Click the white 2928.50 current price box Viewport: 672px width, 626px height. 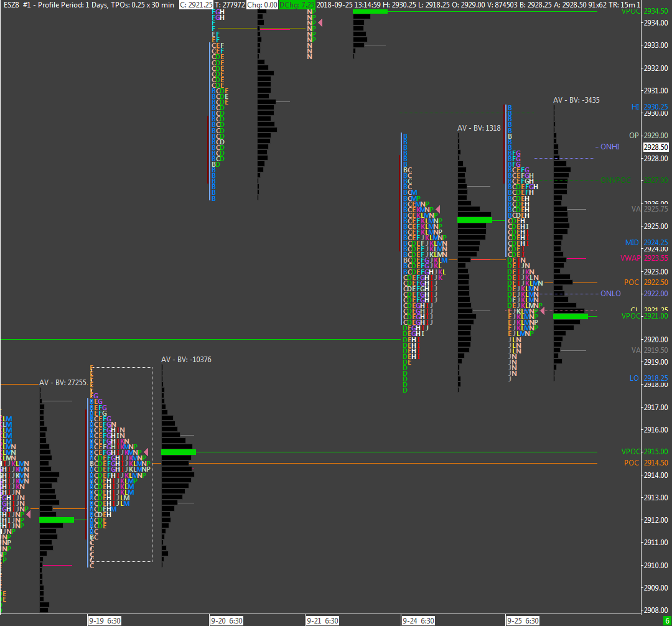pos(656,147)
